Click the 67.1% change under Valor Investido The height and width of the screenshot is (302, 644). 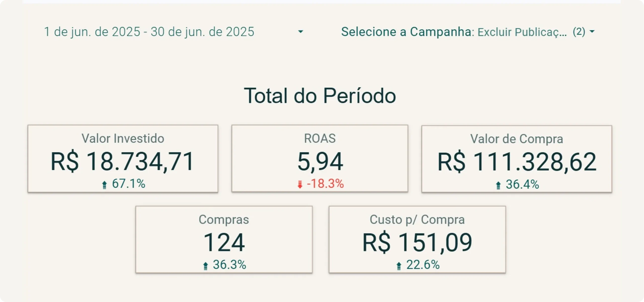pos(129,184)
